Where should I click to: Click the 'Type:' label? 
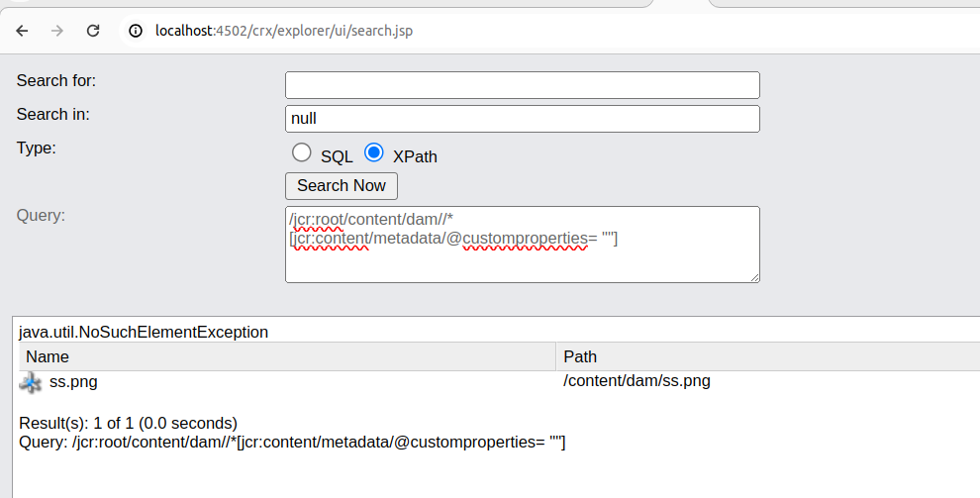tap(37, 149)
